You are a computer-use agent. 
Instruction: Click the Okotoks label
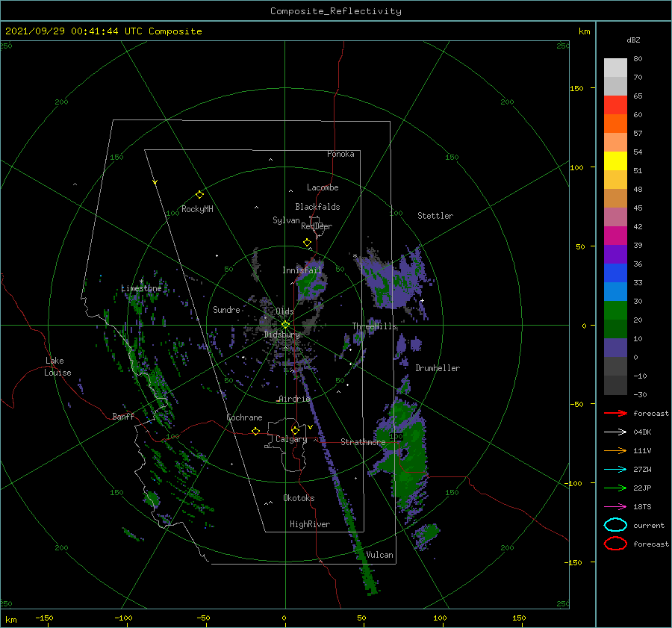click(299, 498)
